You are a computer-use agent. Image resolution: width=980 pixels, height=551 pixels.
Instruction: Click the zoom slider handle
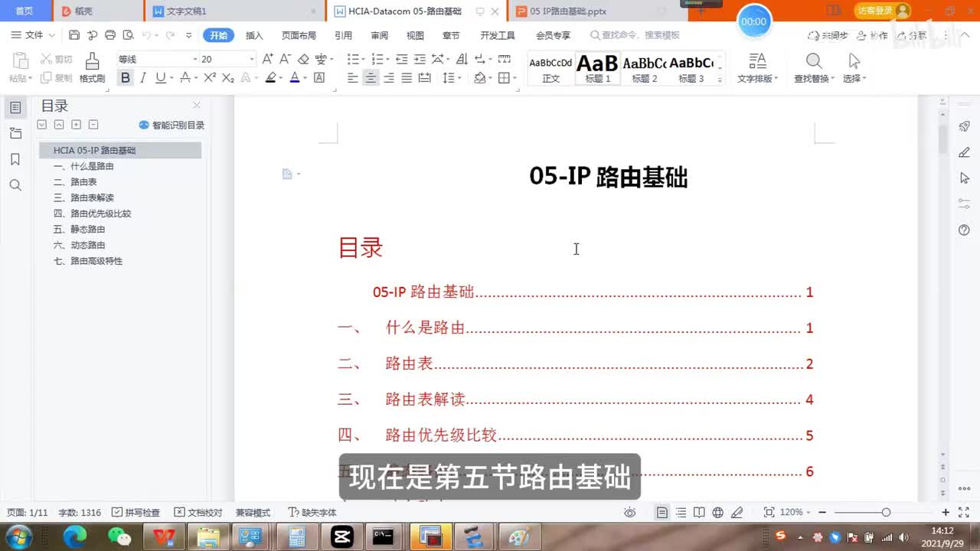pos(886,512)
